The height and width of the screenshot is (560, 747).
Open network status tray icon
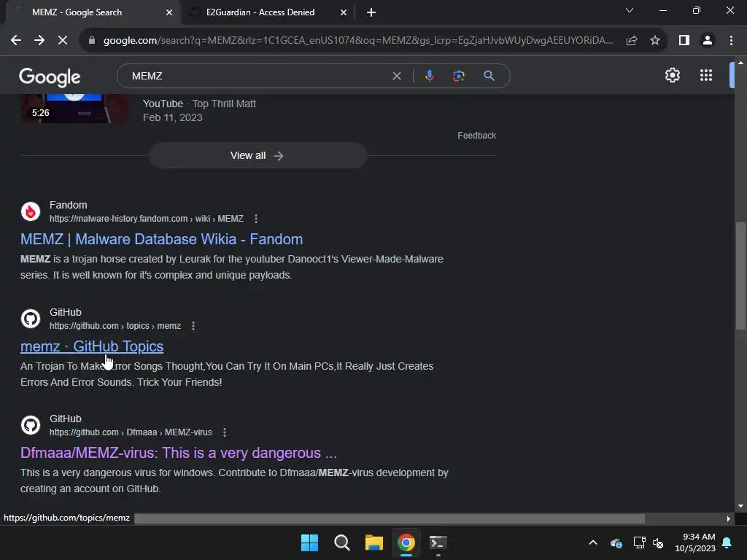tap(639, 542)
